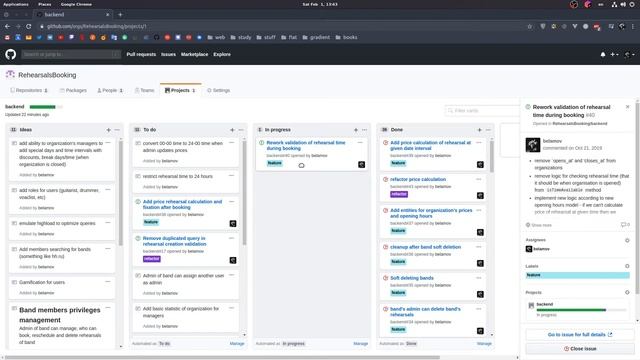Open GitHub home via the Octocat logo
640x360 pixels.
point(11,54)
